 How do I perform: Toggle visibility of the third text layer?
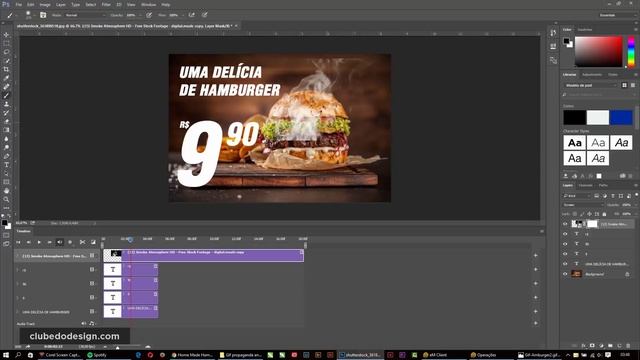coord(565,253)
